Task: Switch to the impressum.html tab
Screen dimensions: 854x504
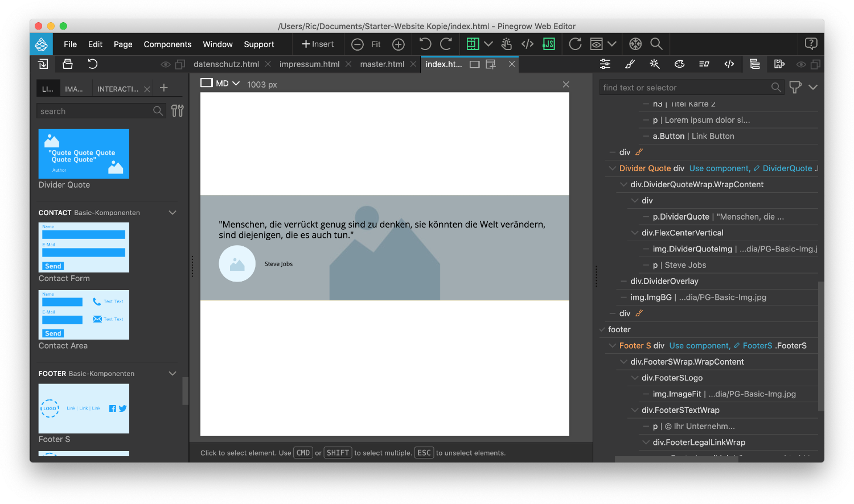Action: 309,64
